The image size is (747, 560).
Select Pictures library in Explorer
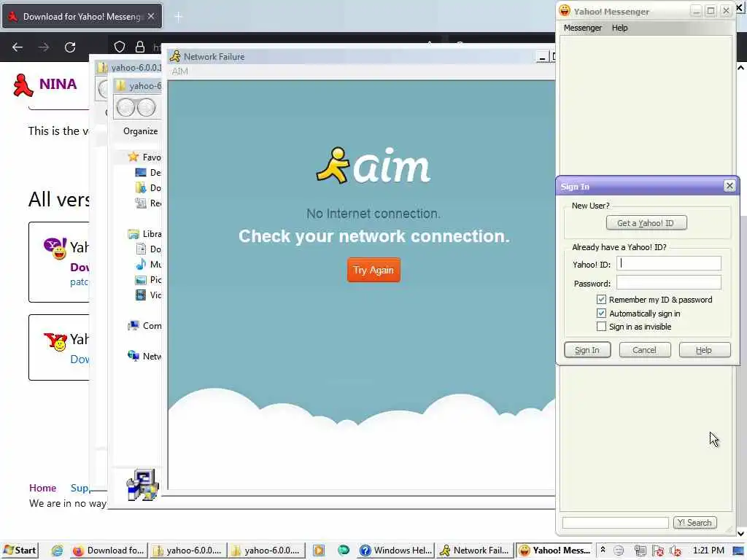tap(148, 279)
